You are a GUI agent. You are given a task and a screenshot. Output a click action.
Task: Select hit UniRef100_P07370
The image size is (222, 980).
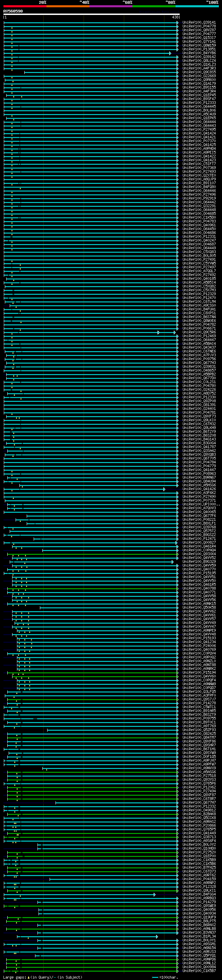199,141
